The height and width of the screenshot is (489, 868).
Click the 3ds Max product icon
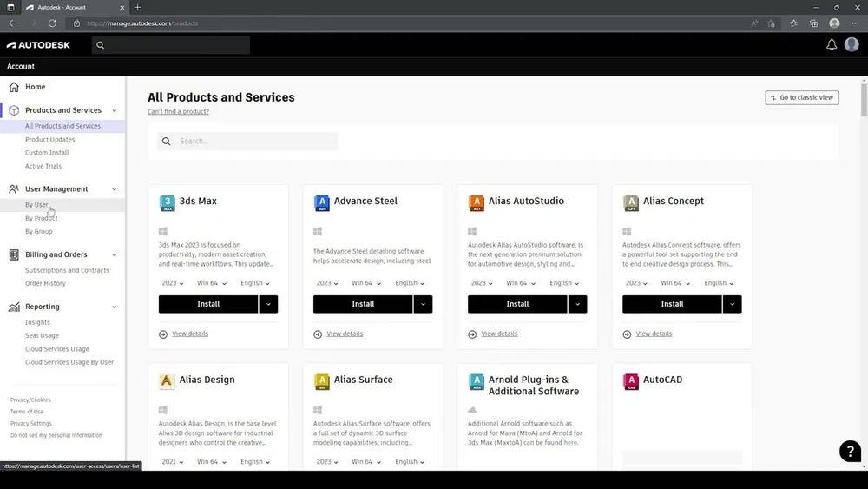click(168, 203)
